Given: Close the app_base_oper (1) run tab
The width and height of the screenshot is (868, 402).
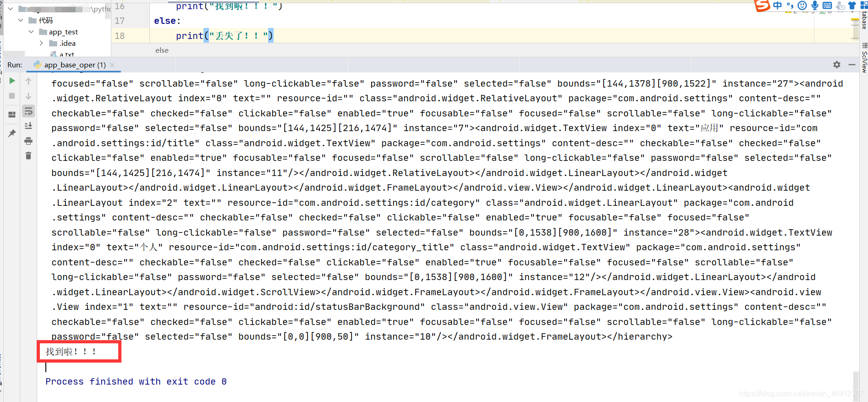Looking at the screenshot, I should (113, 65).
